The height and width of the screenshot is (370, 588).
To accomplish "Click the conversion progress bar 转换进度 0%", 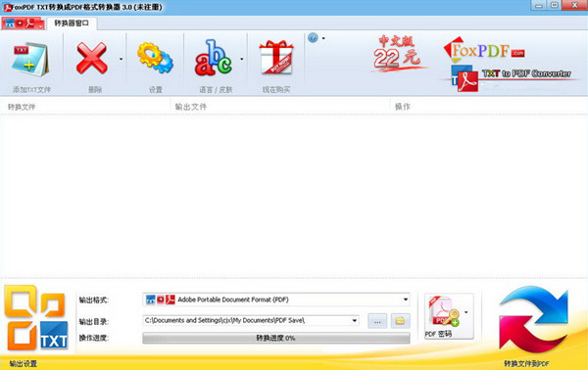I will 276,338.
